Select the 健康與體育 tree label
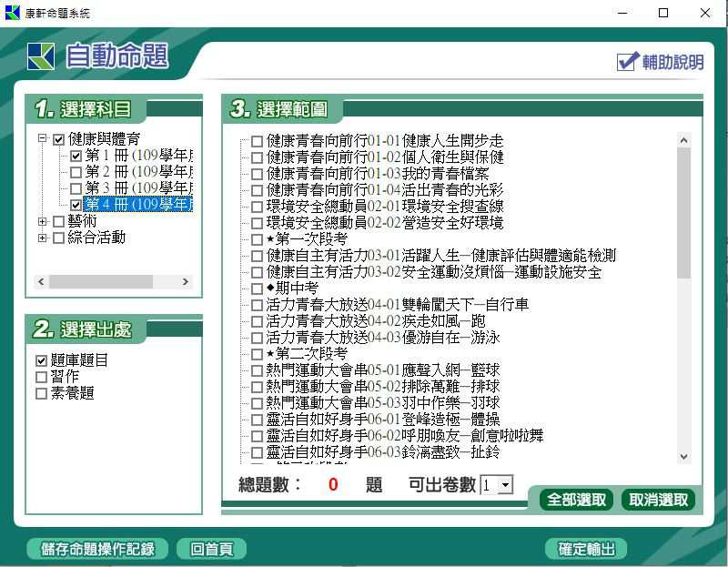 [104, 139]
